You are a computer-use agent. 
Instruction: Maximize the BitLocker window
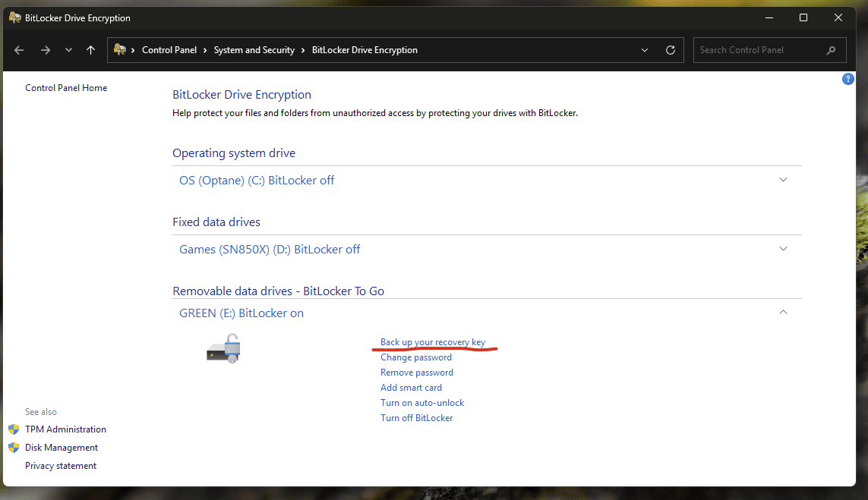coord(803,17)
